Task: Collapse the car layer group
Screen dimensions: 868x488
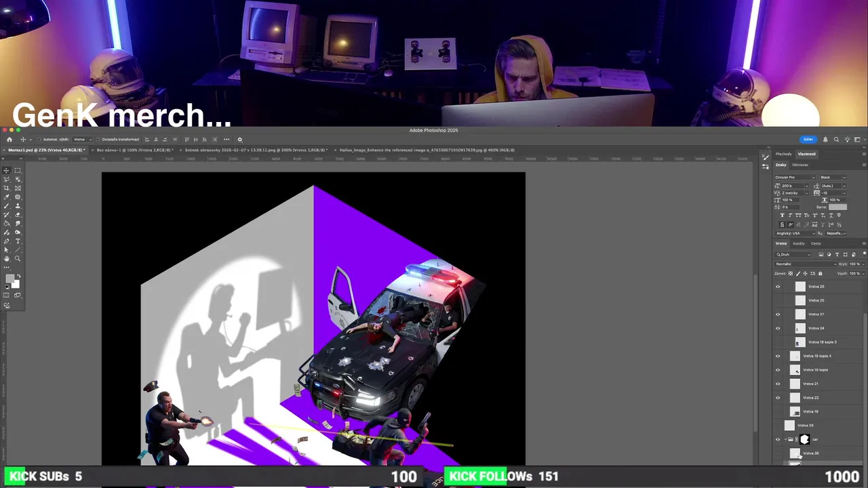Action: (785, 439)
